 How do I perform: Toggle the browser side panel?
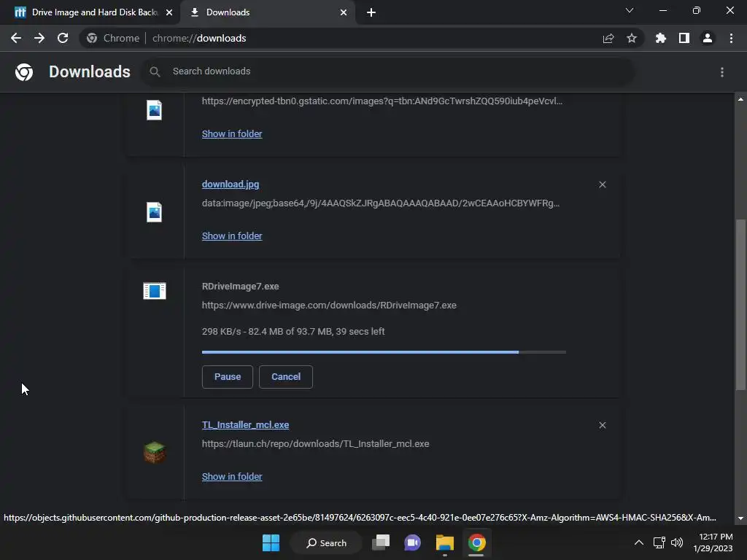click(x=684, y=38)
